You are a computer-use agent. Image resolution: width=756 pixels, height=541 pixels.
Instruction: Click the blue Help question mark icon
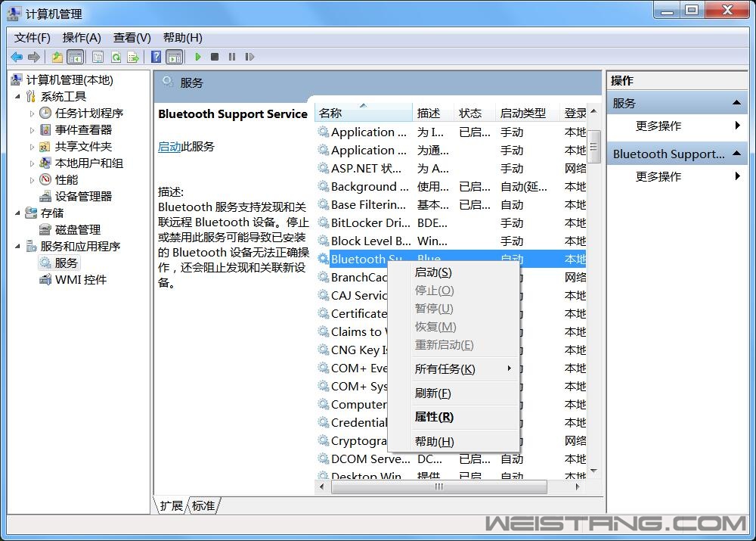(x=156, y=57)
